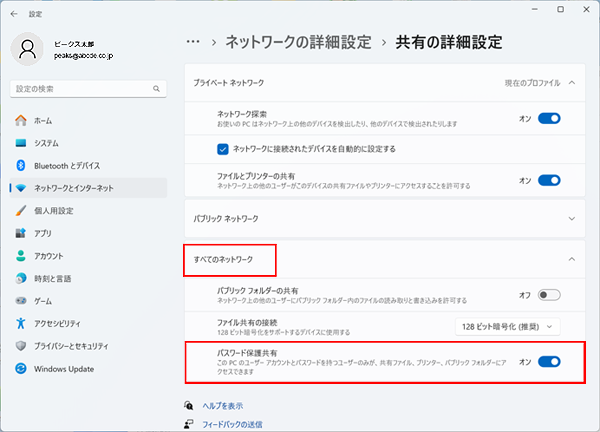
Task: Open アカウント person icon
Action: coord(21,255)
